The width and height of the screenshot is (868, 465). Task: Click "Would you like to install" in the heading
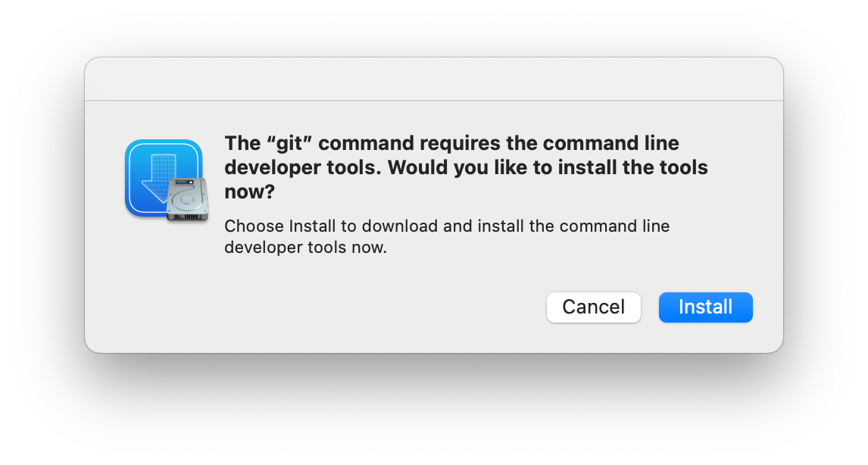(x=470, y=167)
